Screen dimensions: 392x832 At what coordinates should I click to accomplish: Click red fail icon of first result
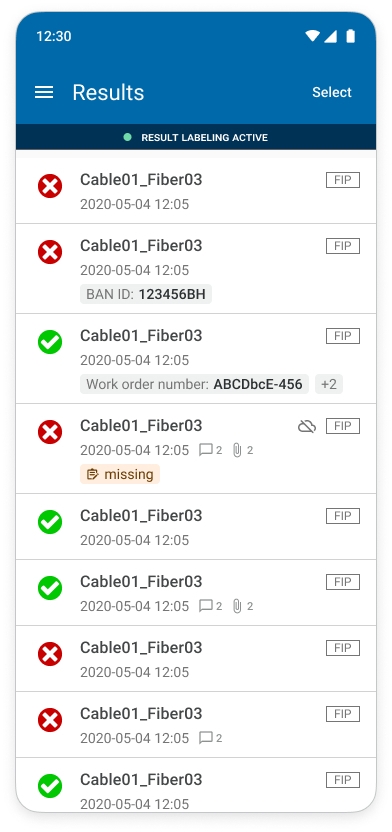[x=50, y=186]
